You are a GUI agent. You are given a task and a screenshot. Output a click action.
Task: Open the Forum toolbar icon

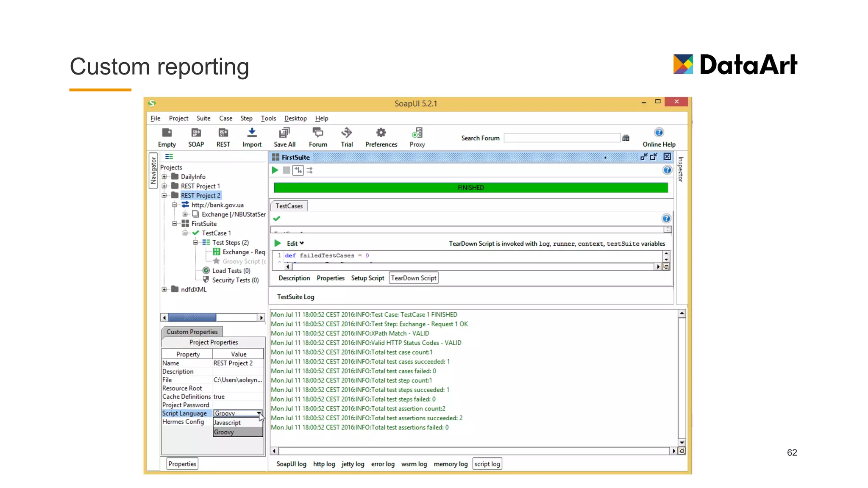(318, 137)
